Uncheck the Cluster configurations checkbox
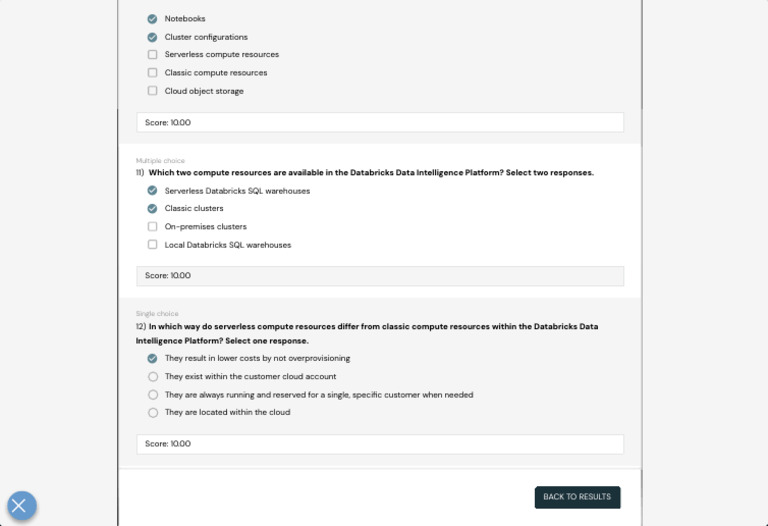This screenshot has height=526, width=768. pyautogui.click(x=152, y=37)
